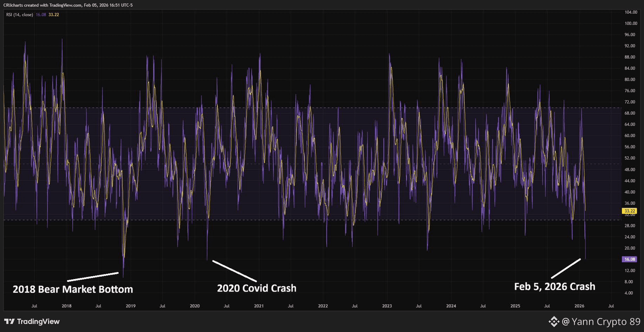
Task: Click the TradingView logo in the footer
Action: pos(32,322)
